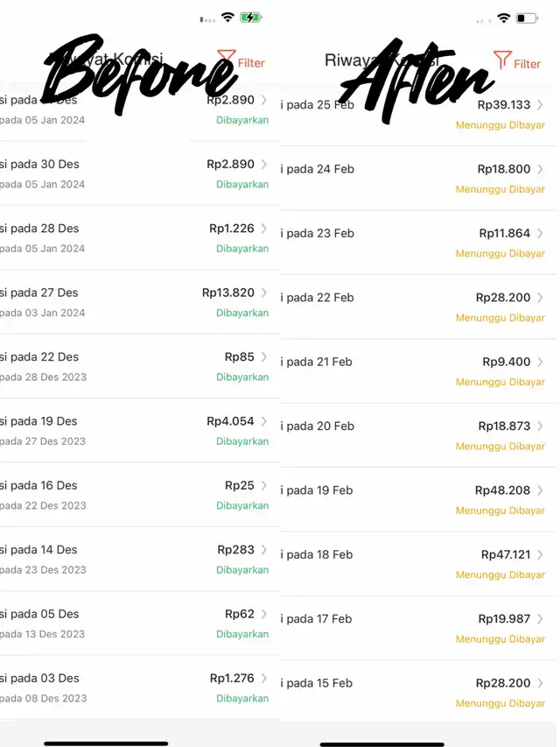This screenshot has height=747, width=560.
Task: Select the 24 Feb commission row
Action: point(418,178)
